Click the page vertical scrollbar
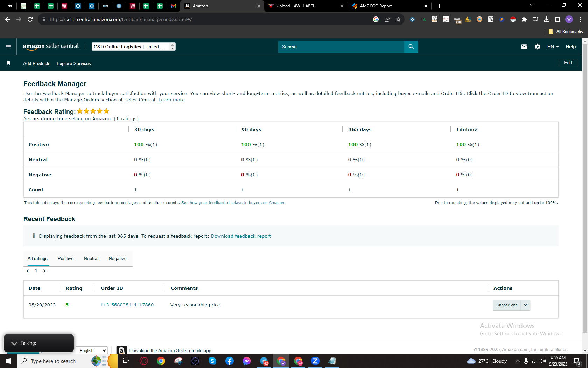This screenshot has width=588, height=368. tap(585, 189)
